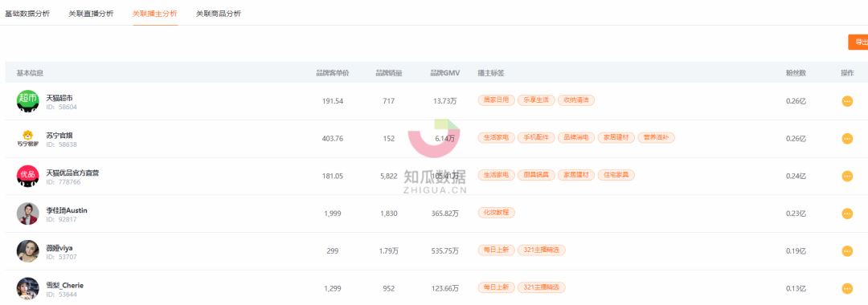
Task: Open the 天猫超市 streamer name
Action: tap(59, 98)
